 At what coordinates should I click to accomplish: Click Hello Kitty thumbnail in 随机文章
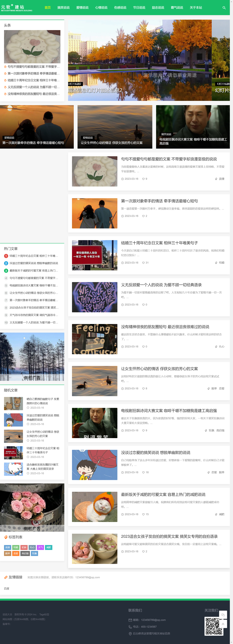coord(13,469)
